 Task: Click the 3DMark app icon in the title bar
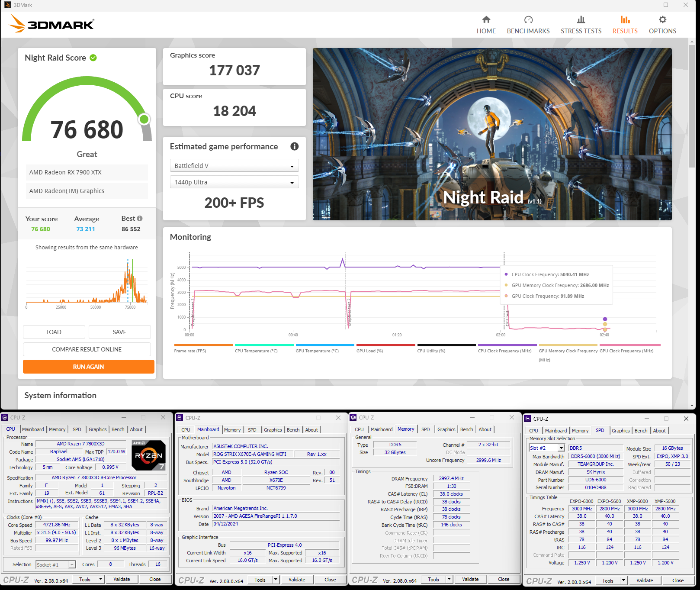[x=7, y=5]
